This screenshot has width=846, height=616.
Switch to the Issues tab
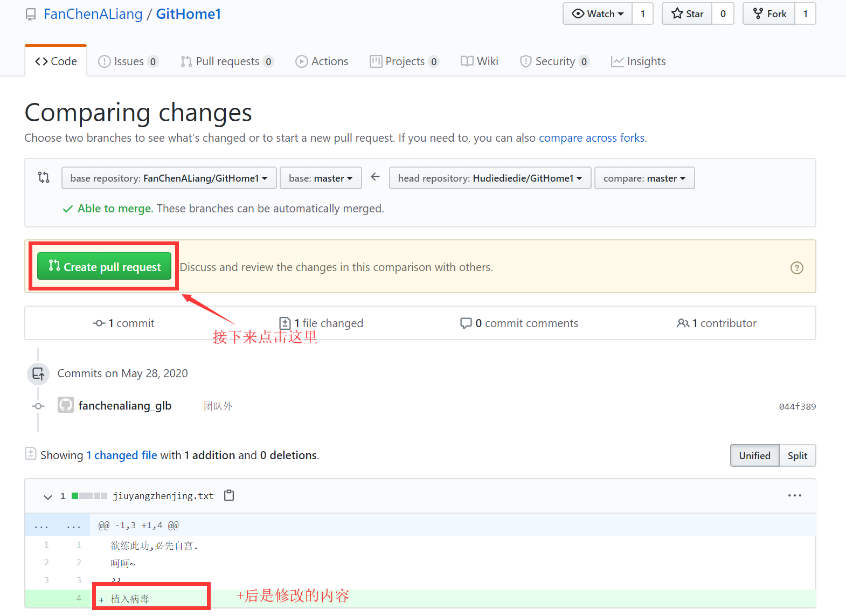(x=128, y=61)
